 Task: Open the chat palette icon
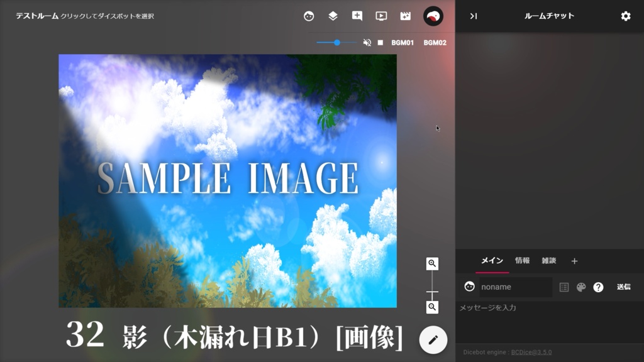coord(582,287)
